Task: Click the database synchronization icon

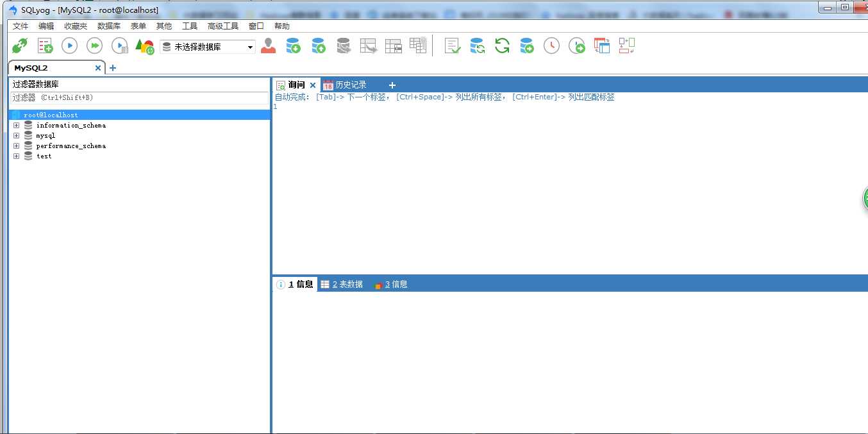Action: click(x=477, y=46)
